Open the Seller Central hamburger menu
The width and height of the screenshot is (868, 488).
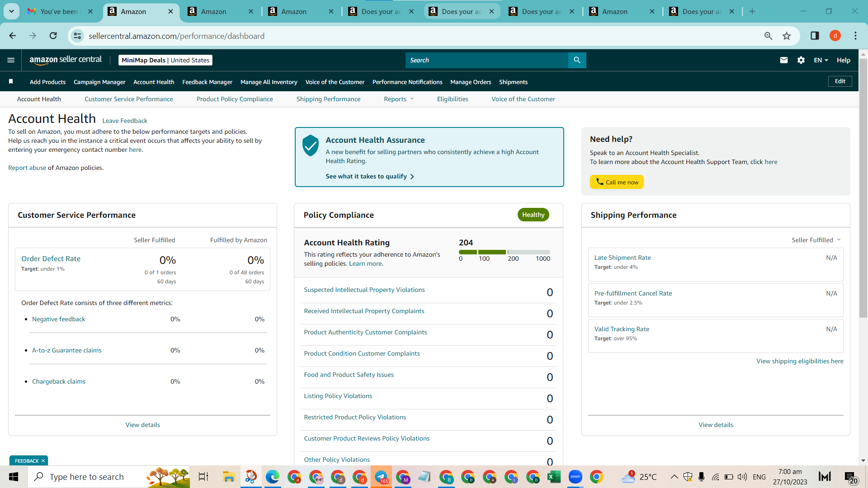[x=11, y=60]
